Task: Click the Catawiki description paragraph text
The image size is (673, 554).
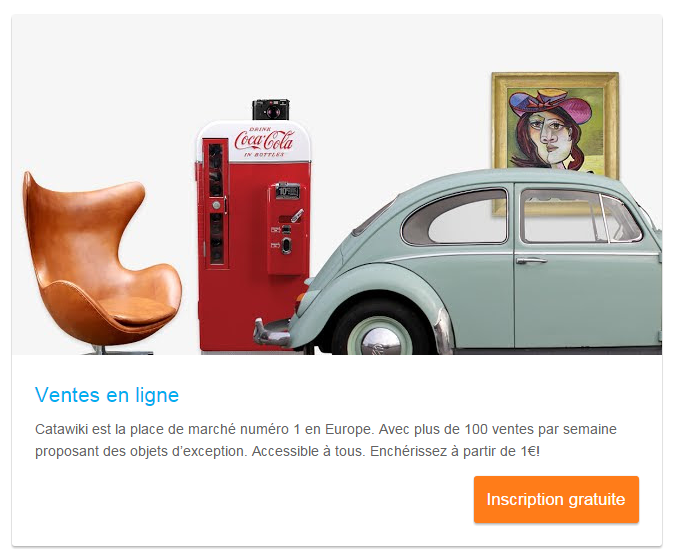Action: click(325, 440)
